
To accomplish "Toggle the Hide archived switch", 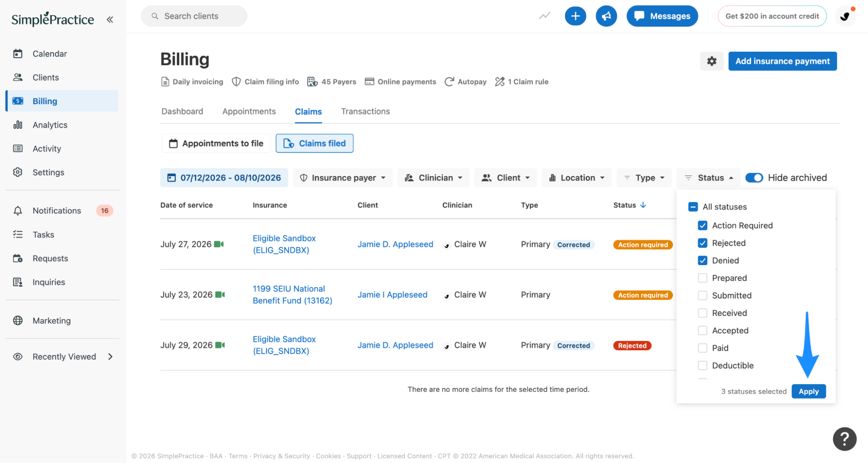I will (754, 177).
